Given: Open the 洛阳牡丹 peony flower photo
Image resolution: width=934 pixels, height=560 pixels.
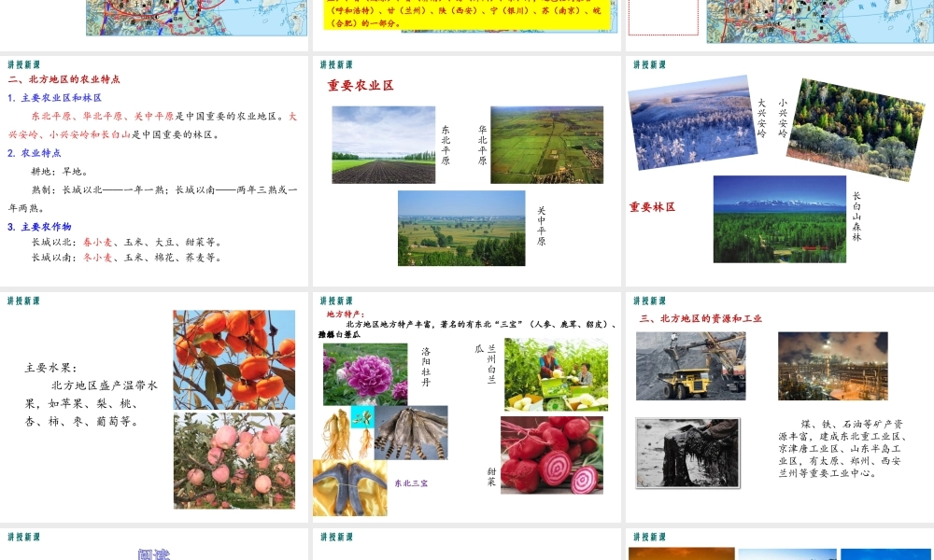Looking at the screenshot, I should pos(365,374).
